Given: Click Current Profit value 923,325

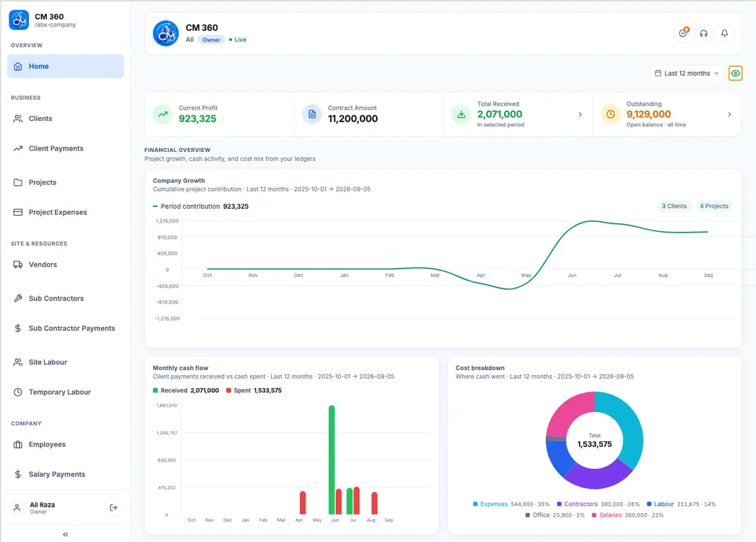Looking at the screenshot, I should (197, 118).
